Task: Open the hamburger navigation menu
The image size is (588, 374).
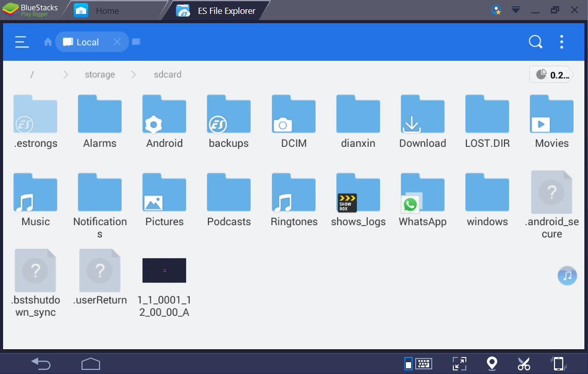Action: click(x=22, y=42)
